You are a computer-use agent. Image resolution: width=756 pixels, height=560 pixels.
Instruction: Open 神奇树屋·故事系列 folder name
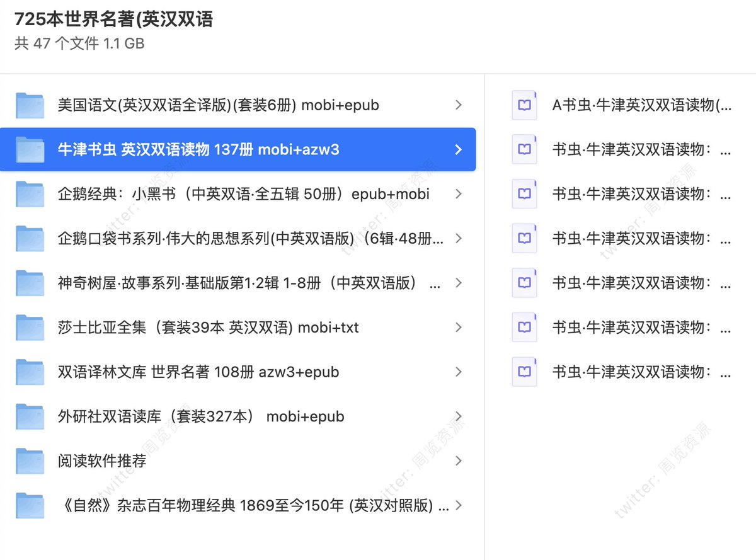[249, 283]
